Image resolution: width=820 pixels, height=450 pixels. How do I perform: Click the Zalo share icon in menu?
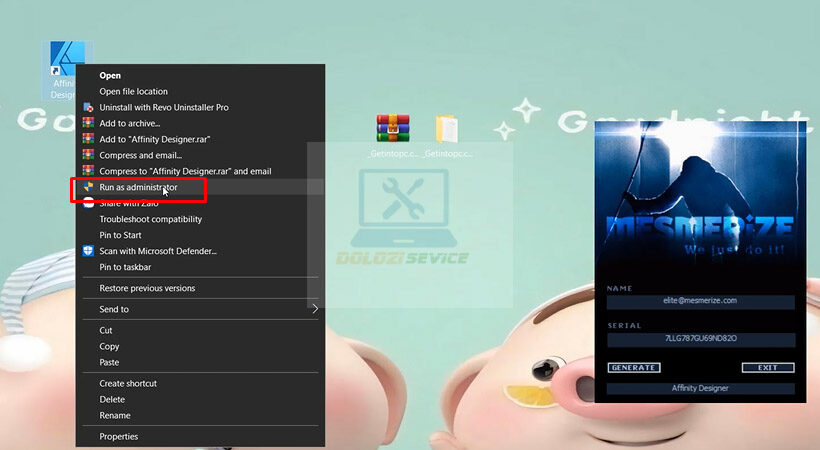(x=88, y=203)
